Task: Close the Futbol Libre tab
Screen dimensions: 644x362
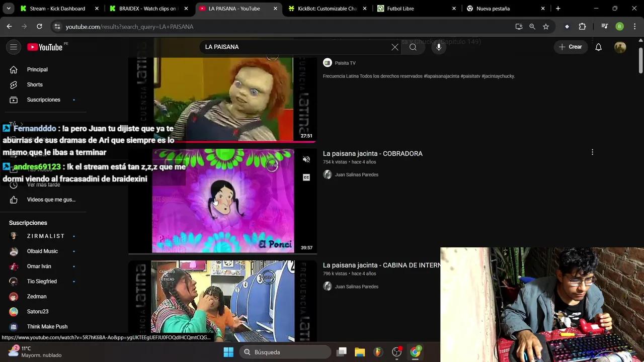Action: (x=454, y=9)
